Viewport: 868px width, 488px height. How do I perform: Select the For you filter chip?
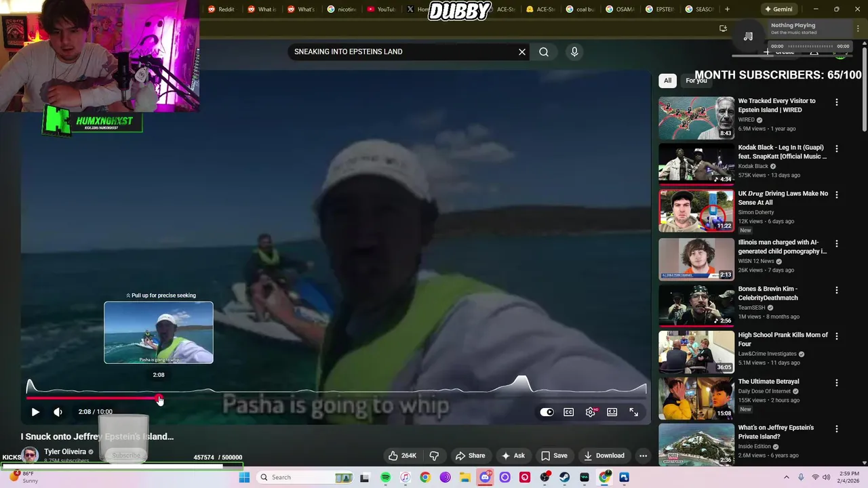coord(696,81)
